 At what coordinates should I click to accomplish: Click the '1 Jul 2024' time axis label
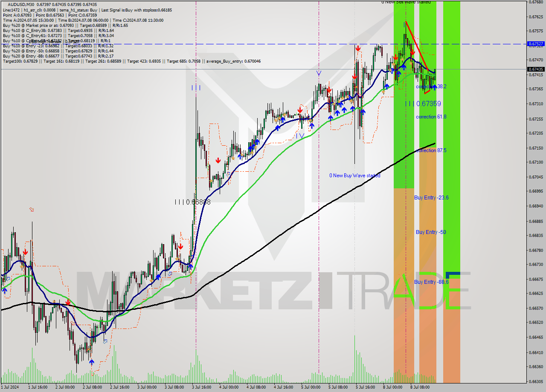10,387
